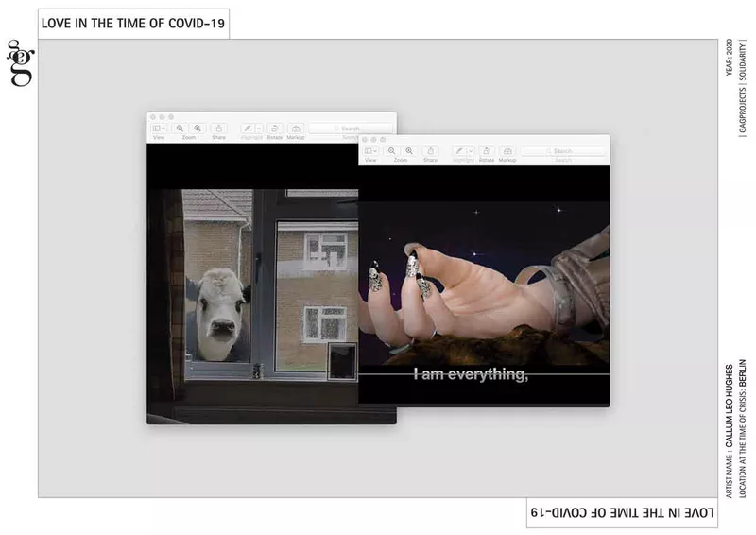Open View dropdown in cow image window
Image resolution: width=756 pixels, height=535 pixels.
158,128
